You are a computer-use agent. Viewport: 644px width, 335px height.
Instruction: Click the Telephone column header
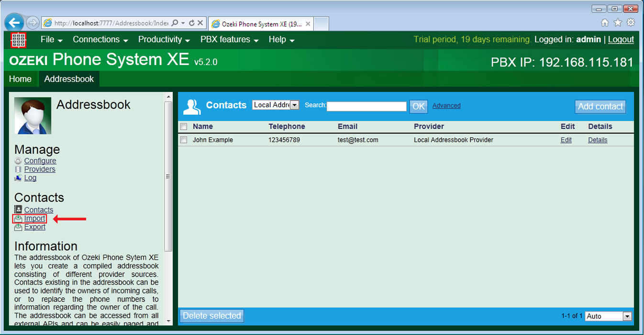coord(287,126)
